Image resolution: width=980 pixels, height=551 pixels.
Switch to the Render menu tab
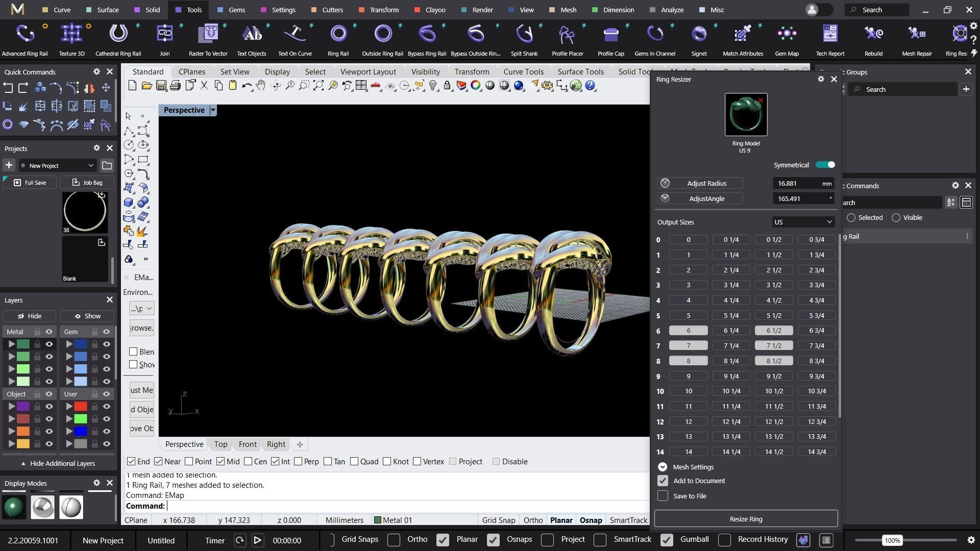click(x=477, y=10)
